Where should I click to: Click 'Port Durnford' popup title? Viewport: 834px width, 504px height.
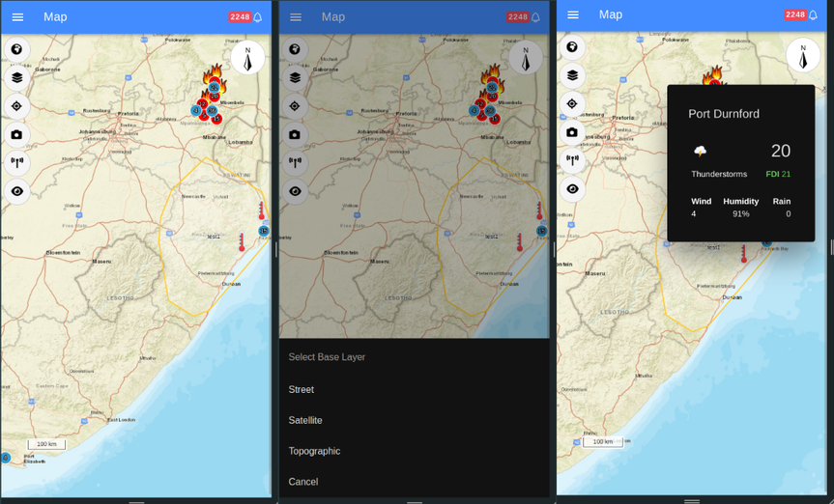724,114
